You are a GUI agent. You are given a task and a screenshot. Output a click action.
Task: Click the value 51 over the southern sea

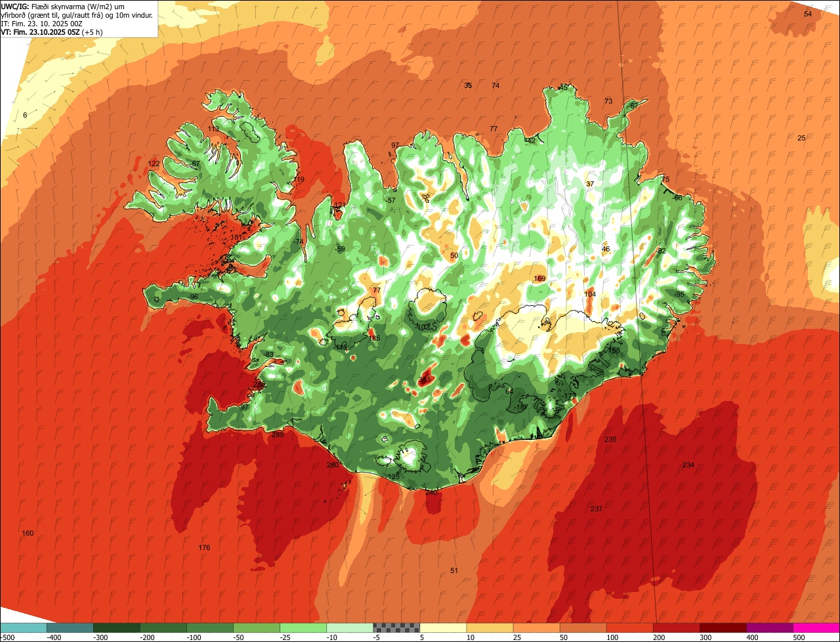point(453,570)
